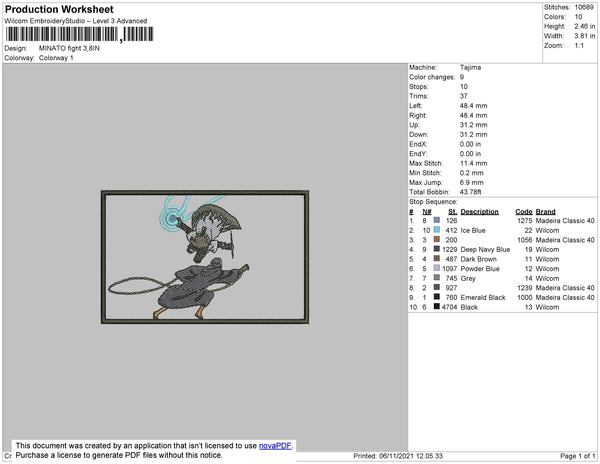Viewport: 600px width, 464px height.
Task: Click the Machine value 'Tajima'
Action: point(470,67)
